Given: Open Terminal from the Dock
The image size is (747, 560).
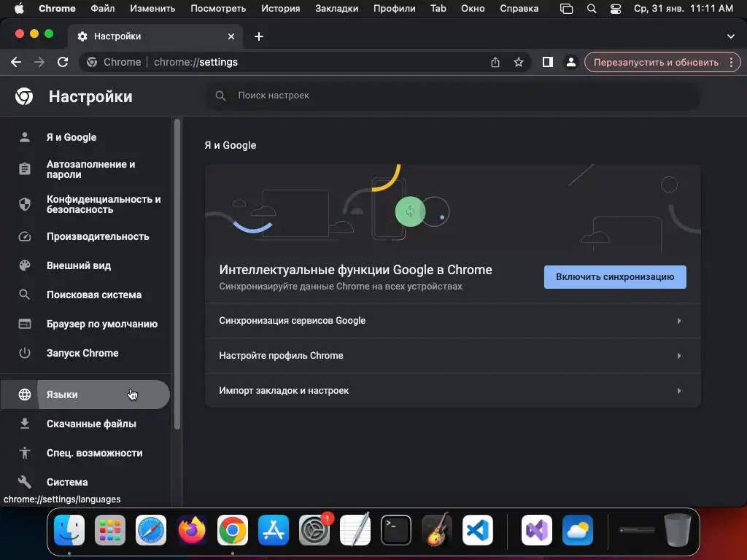Looking at the screenshot, I should pyautogui.click(x=396, y=530).
